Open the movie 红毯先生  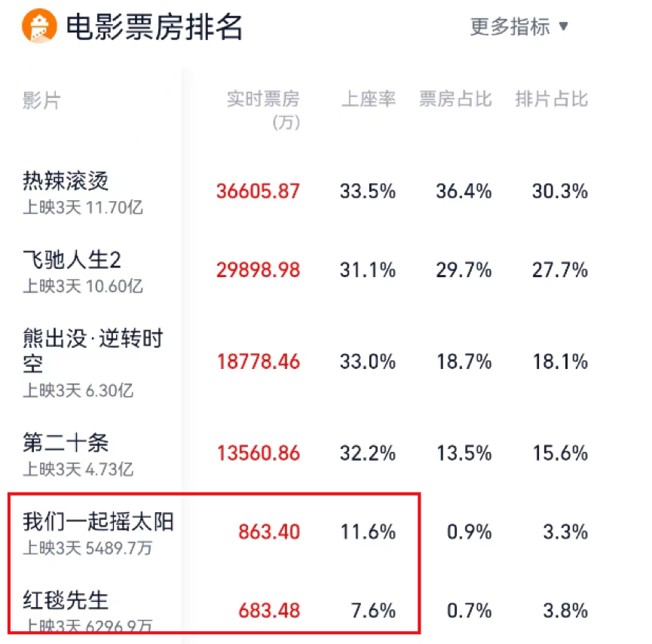pos(66,600)
